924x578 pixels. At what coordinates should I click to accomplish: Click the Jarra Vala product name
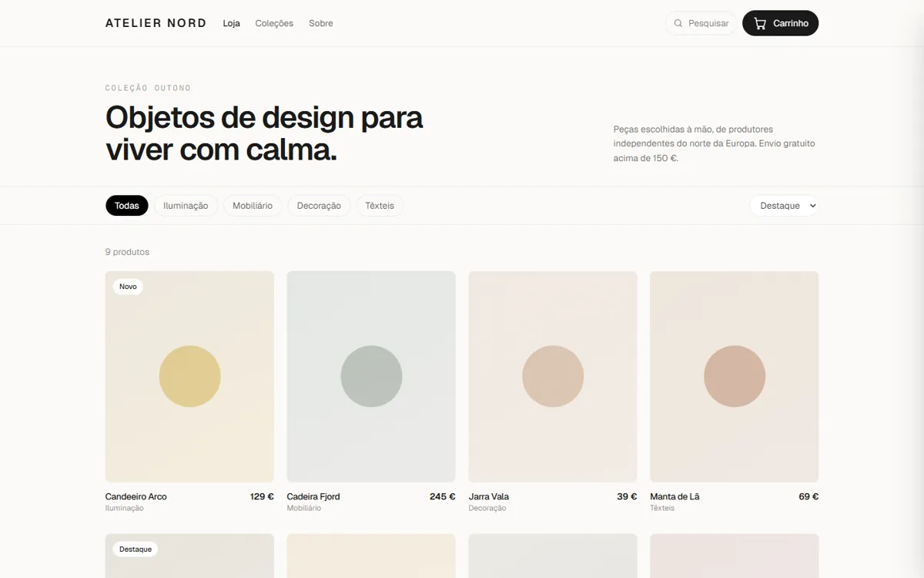tap(489, 496)
